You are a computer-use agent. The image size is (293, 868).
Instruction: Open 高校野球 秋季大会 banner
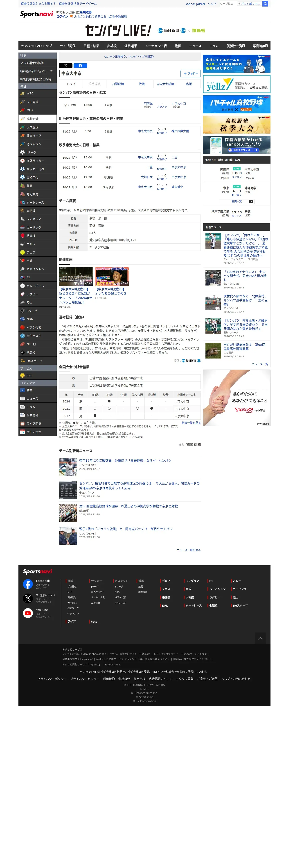(x=237, y=125)
